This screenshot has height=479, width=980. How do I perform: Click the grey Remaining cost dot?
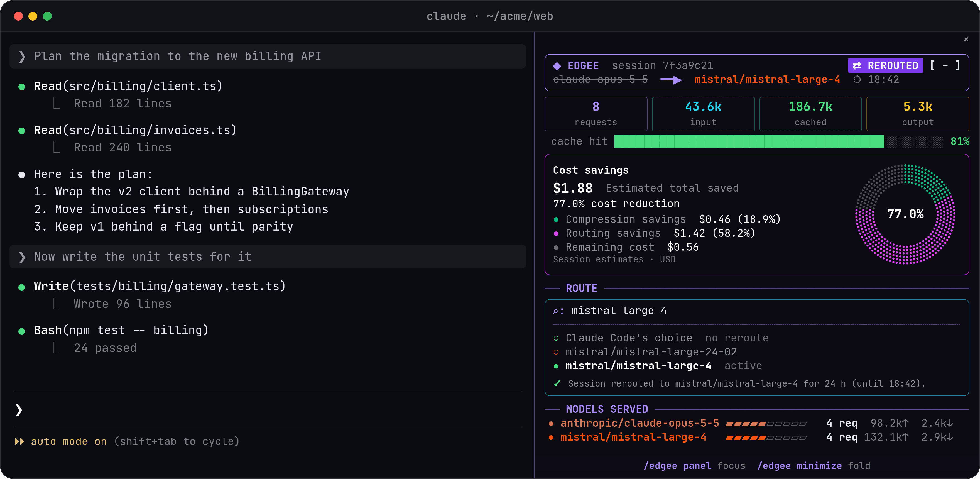coord(556,248)
